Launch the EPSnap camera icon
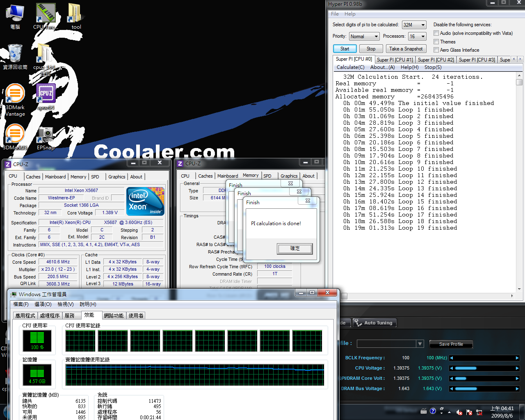The image size is (525, 420). (x=46, y=134)
